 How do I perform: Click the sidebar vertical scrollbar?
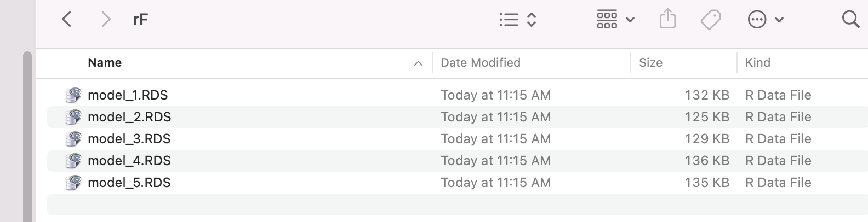27,137
